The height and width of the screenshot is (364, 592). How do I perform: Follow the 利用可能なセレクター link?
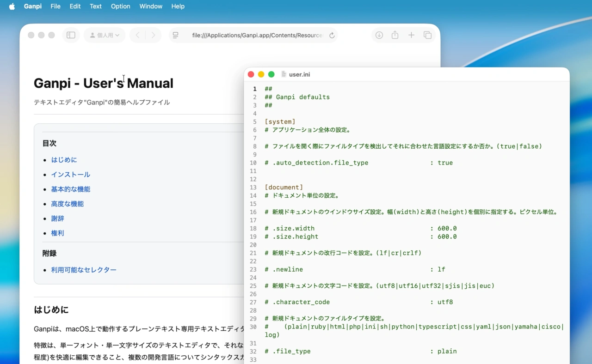pyautogui.click(x=84, y=270)
